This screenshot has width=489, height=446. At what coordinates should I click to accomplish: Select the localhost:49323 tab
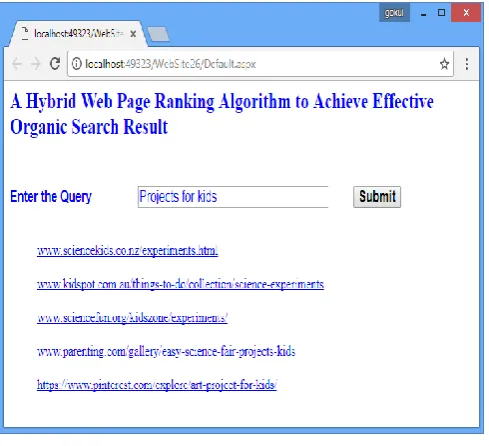77,33
